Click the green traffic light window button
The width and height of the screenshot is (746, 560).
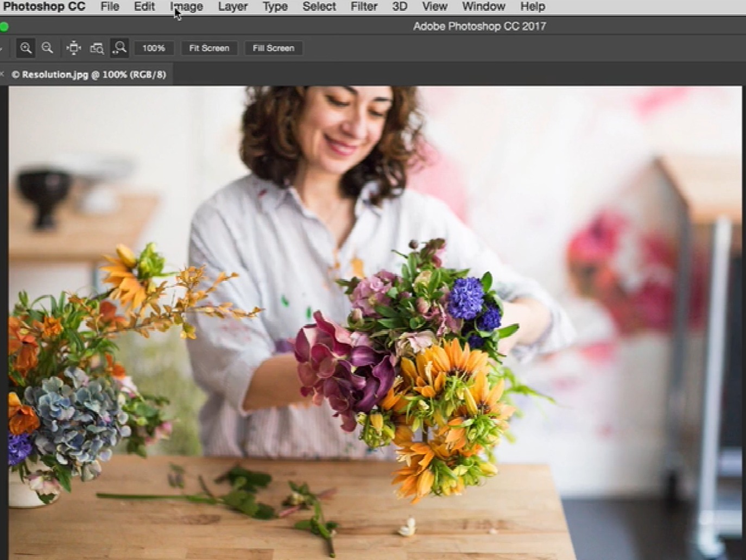[5, 26]
